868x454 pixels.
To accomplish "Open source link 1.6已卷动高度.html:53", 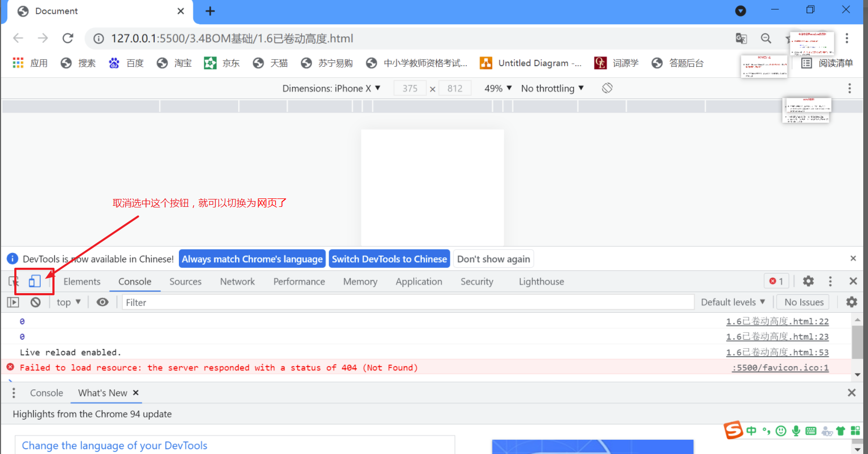I will tap(777, 352).
